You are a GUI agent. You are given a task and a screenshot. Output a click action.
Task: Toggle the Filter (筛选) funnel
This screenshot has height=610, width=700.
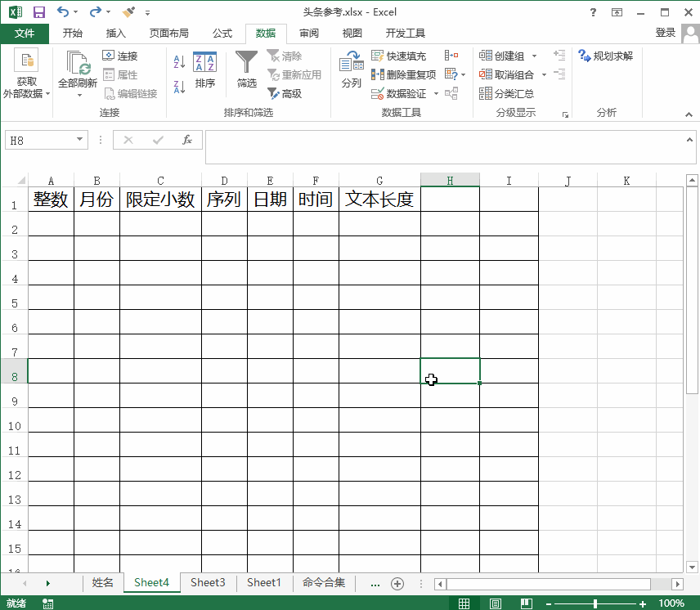[246, 70]
